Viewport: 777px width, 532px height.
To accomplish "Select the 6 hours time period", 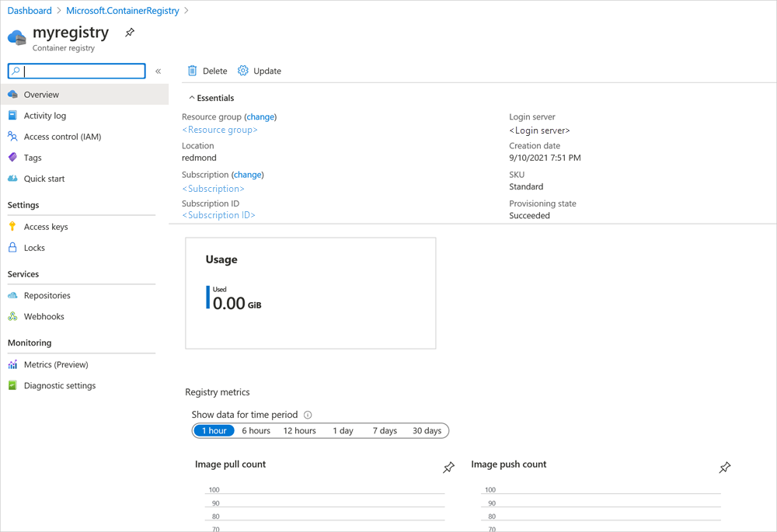I will (x=256, y=430).
